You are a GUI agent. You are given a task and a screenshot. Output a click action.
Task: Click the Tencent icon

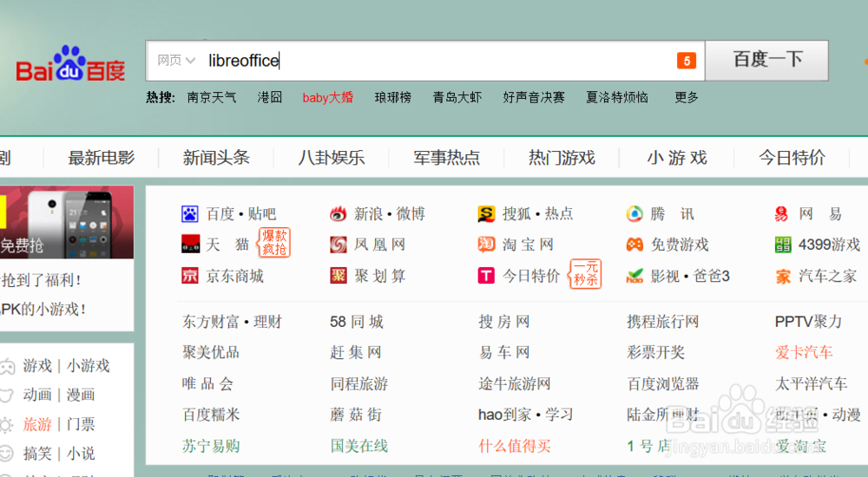pos(635,213)
